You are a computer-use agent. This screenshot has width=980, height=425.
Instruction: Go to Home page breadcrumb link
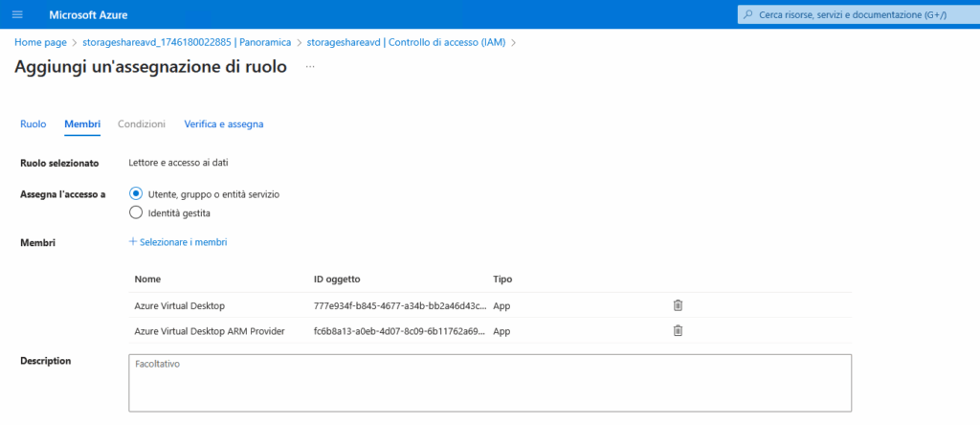(40, 43)
